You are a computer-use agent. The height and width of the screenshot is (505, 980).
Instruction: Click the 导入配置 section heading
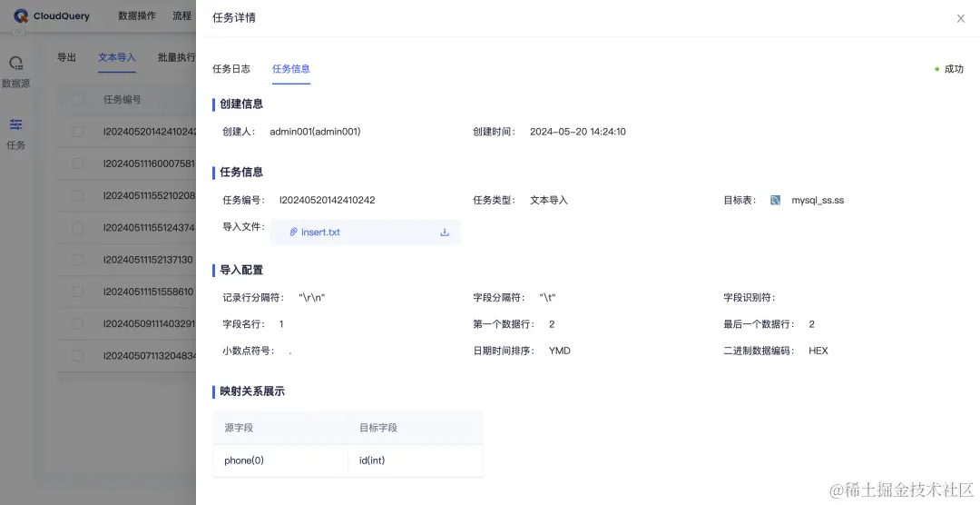[x=241, y=270]
